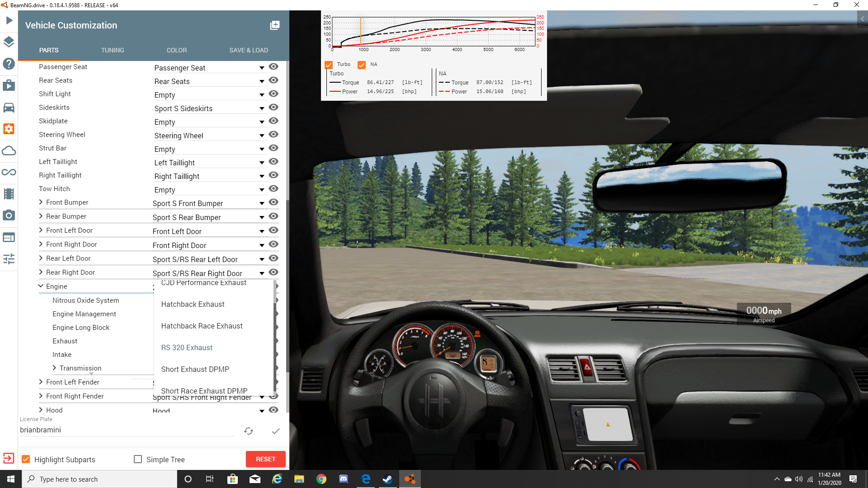Open Cortana circle icon in taskbar
This screenshot has width=868, height=488.
click(x=188, y=479)
